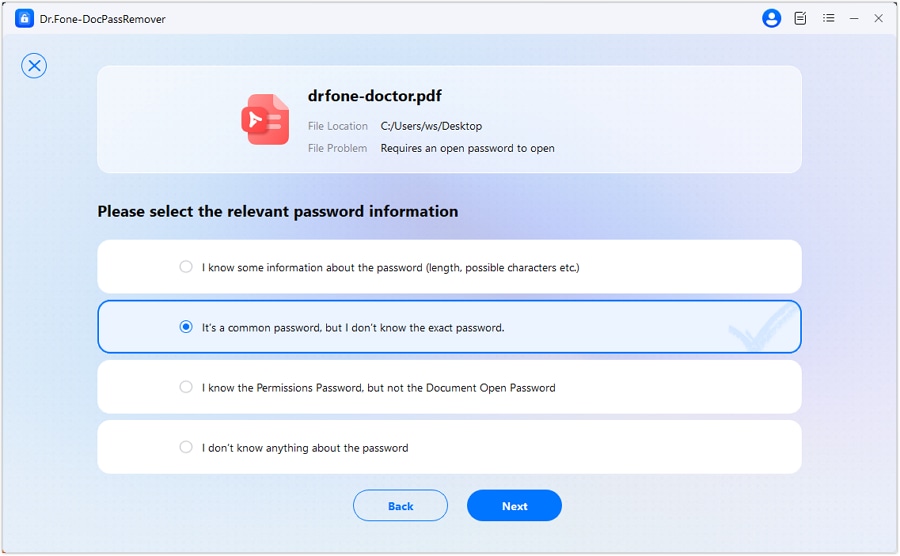The image size is (900, 556).
Task: Click the Dr.Fone lock logo icon
Action: (x=24, y=18)
